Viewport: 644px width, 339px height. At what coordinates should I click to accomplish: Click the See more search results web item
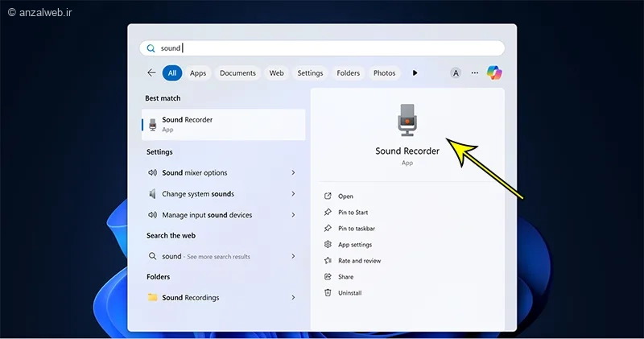217,257
